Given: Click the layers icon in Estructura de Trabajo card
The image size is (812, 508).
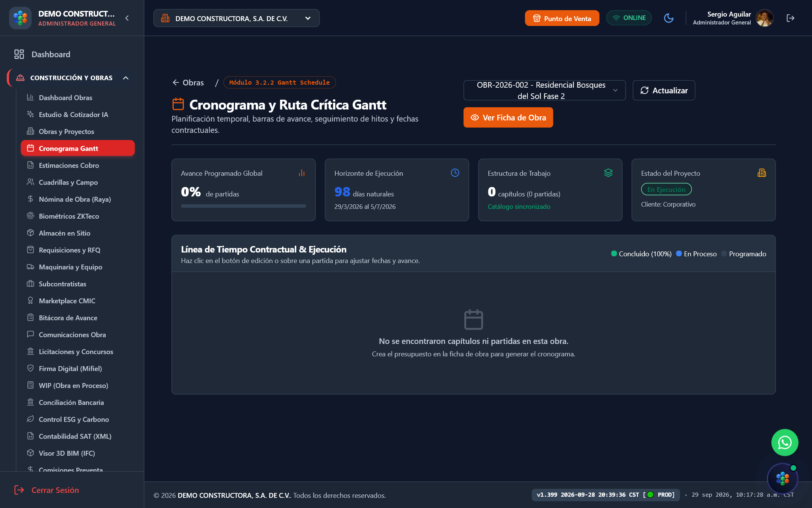Looking at the screenshot, I should tap(608, 173).
